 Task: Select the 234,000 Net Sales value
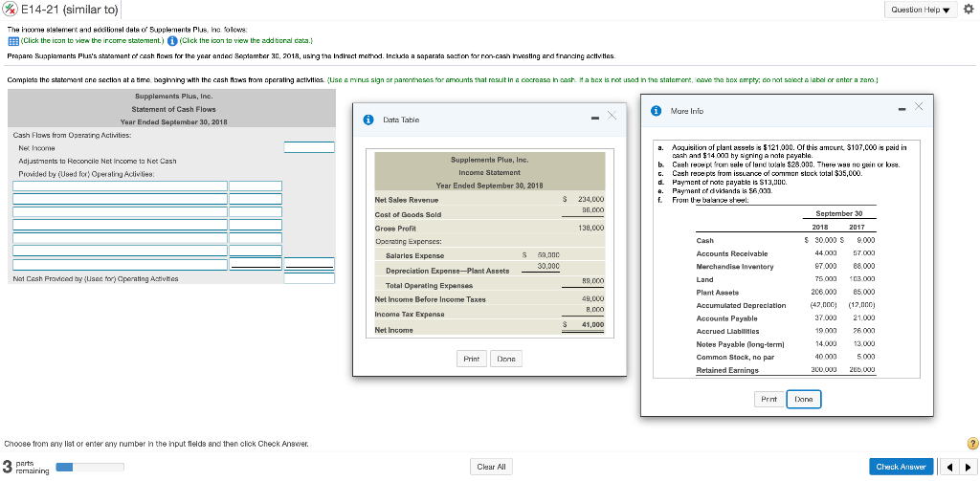[591, 200]
